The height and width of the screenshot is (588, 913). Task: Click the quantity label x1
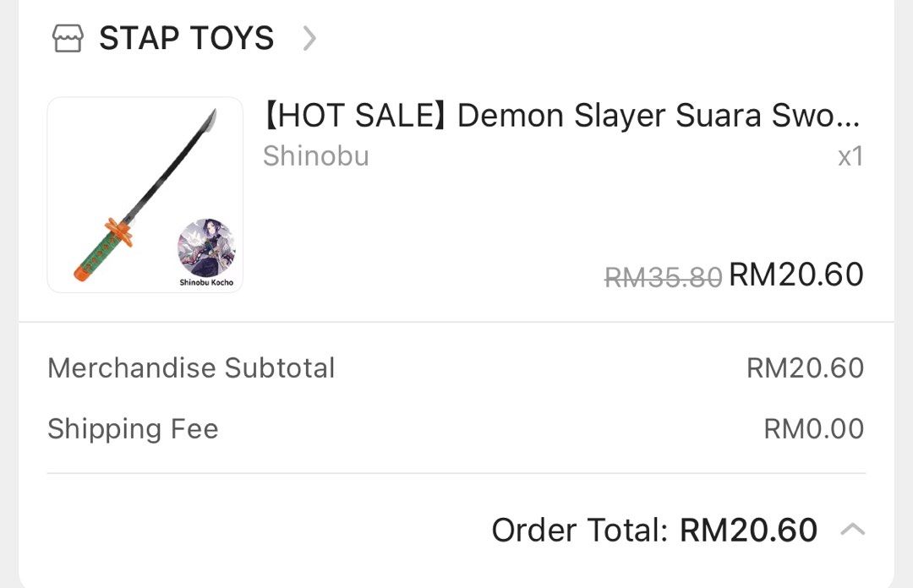pos(851,156)
